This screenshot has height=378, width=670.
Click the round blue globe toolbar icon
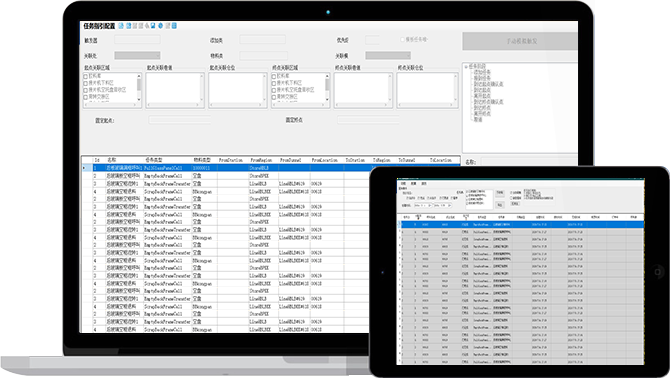pos(160,26)
